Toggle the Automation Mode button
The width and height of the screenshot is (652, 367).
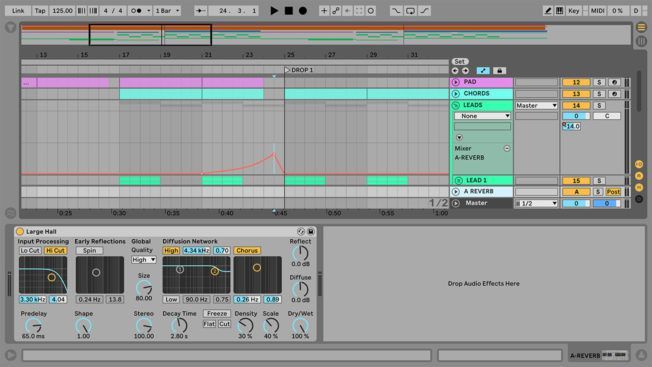pos(483,71)
